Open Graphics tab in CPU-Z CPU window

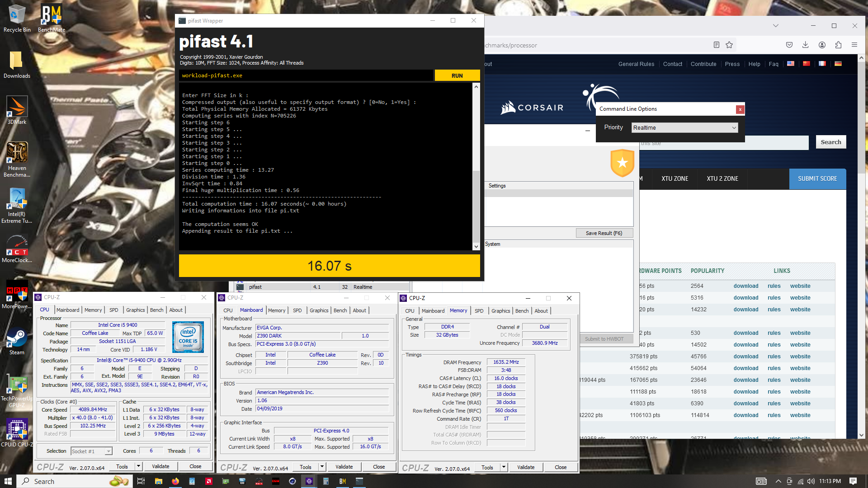coord(136,310)
